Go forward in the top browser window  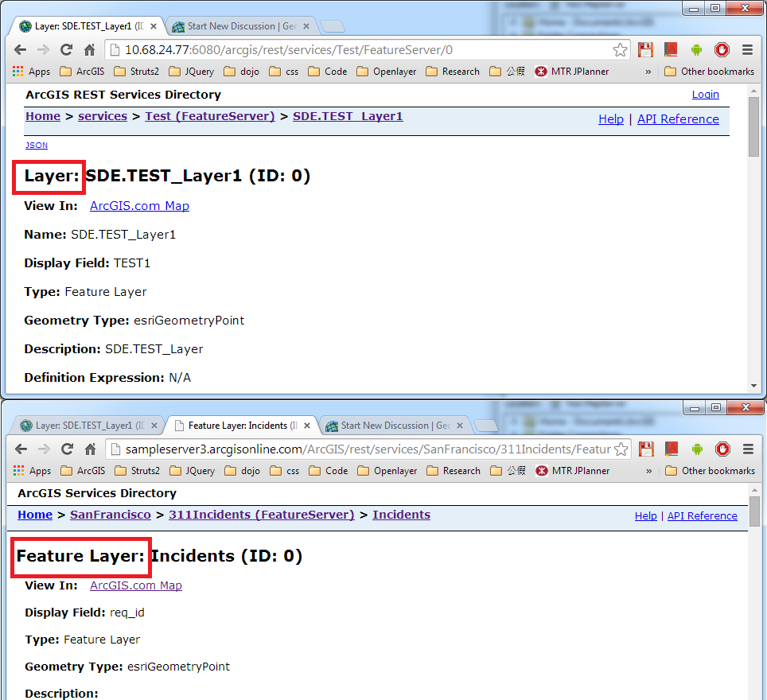point(43,49)
